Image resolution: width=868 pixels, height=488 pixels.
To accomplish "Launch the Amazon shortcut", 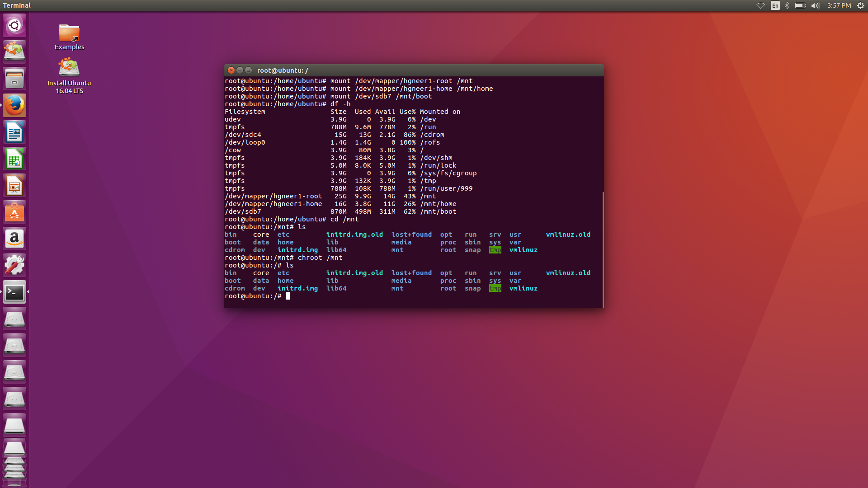I will point(14,238).
